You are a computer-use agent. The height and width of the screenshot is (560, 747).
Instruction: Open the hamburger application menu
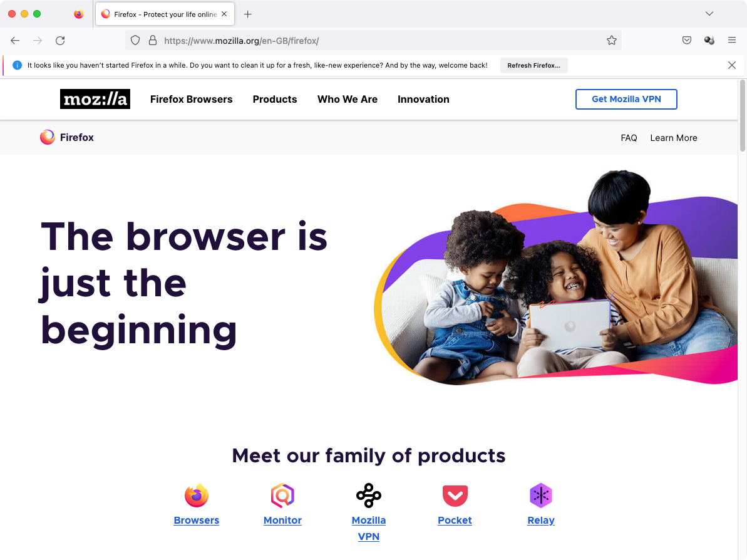tap(732, 41)
